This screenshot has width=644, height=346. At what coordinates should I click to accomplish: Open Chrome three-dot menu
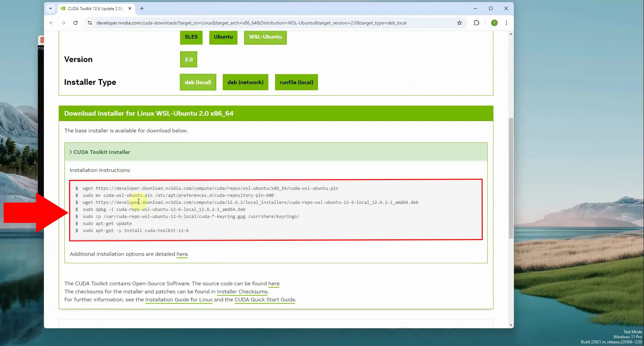506,23
